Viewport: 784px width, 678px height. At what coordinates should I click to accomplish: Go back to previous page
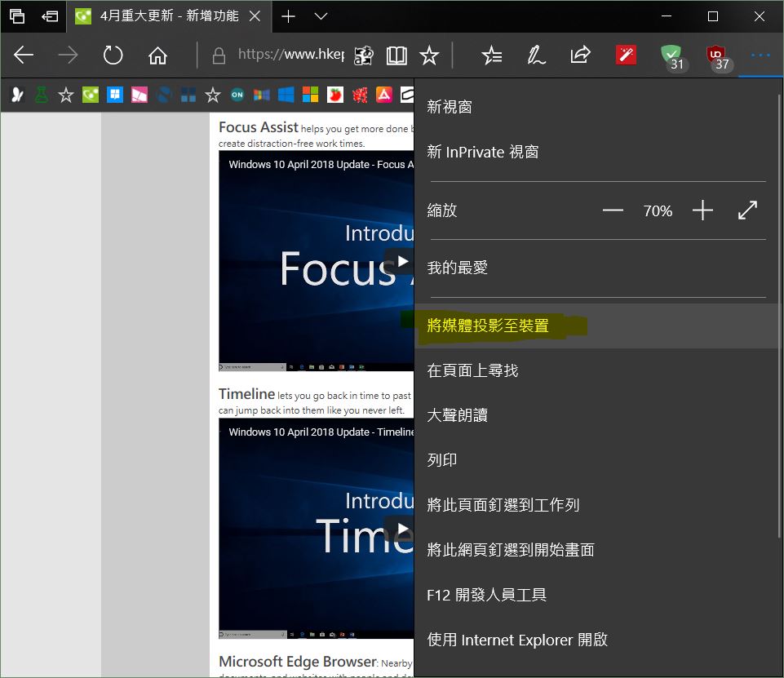[24, 55]
